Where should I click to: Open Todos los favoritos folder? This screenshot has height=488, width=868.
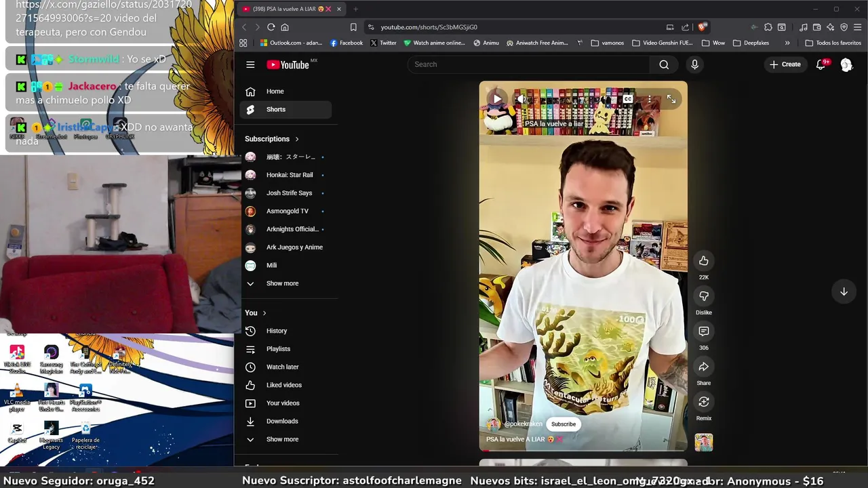[833, 43]
